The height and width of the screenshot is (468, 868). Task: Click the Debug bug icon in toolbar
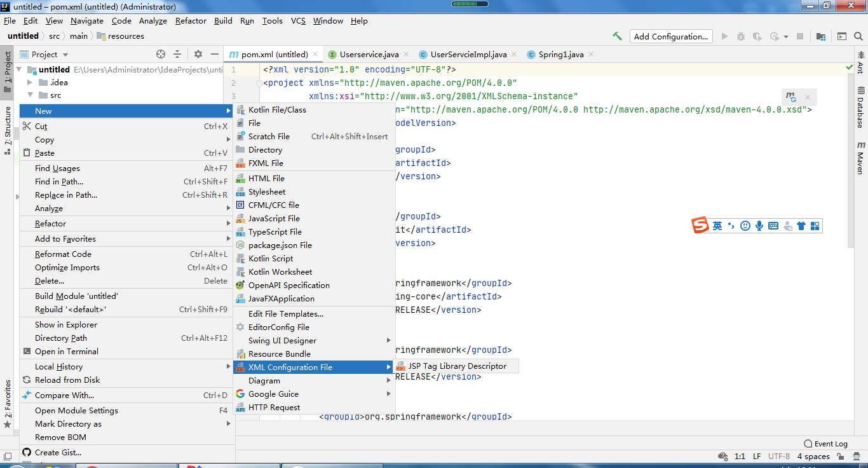point(740,36)
